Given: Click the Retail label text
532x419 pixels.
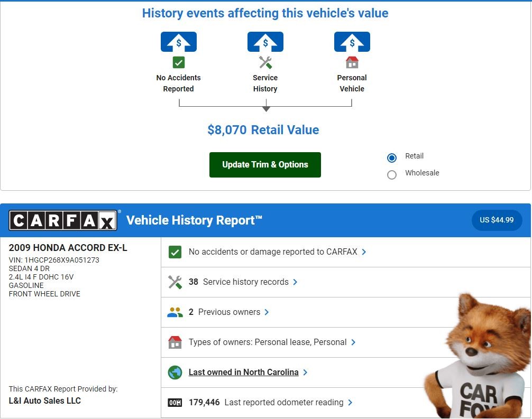Looking at the screenshot, I should 414,156.
